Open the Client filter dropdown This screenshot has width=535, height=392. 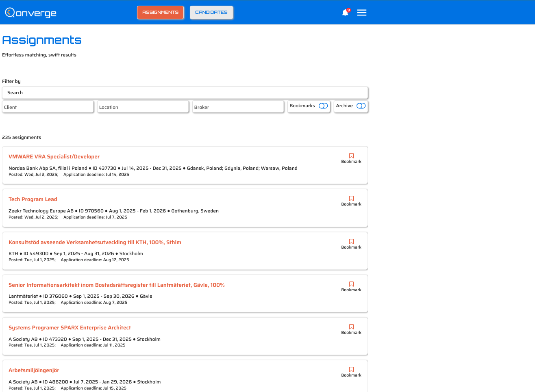click(48, 107)
